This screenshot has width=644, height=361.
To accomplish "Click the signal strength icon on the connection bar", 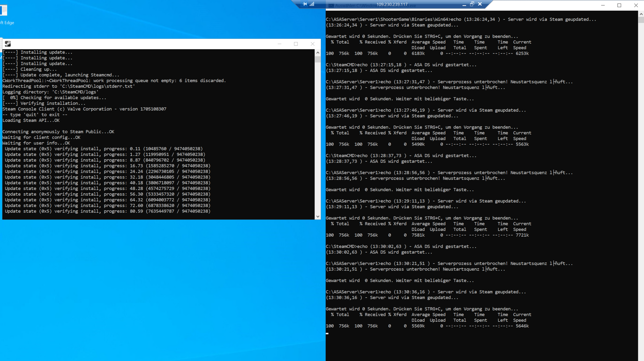I will pyautogui.click(x=312, y=4).
